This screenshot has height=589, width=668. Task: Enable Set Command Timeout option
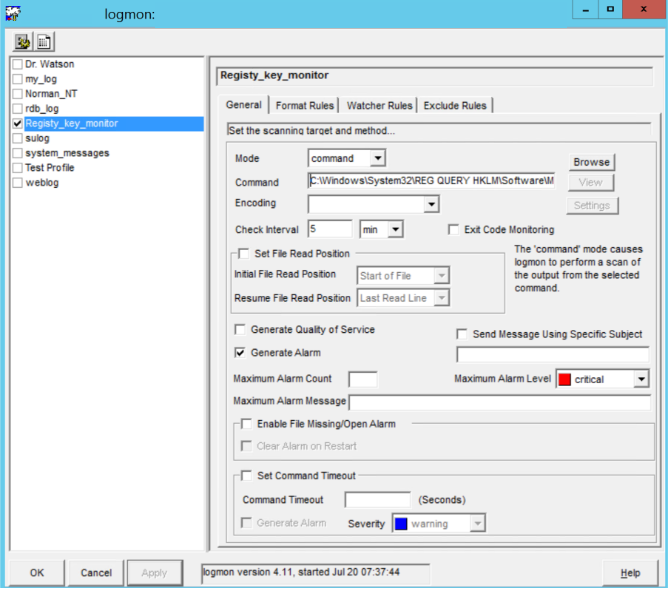point(247,476)
